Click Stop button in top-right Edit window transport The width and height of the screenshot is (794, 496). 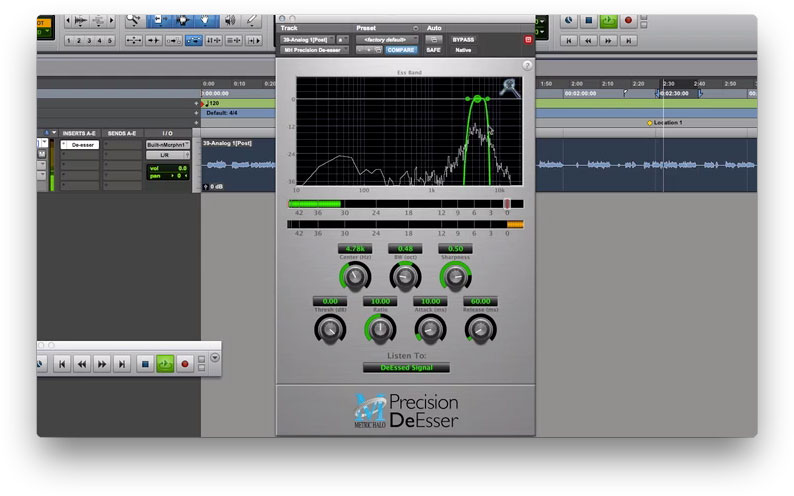[x=588, y=21]
